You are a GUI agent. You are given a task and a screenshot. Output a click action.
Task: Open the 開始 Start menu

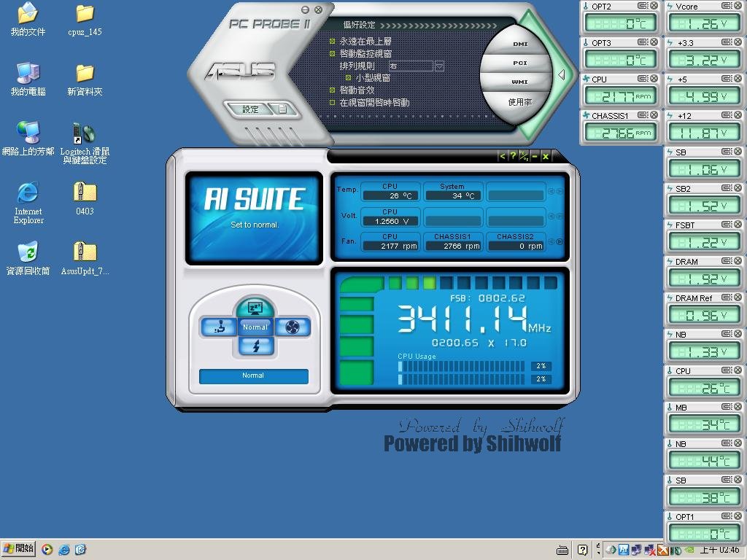(18, 549)
